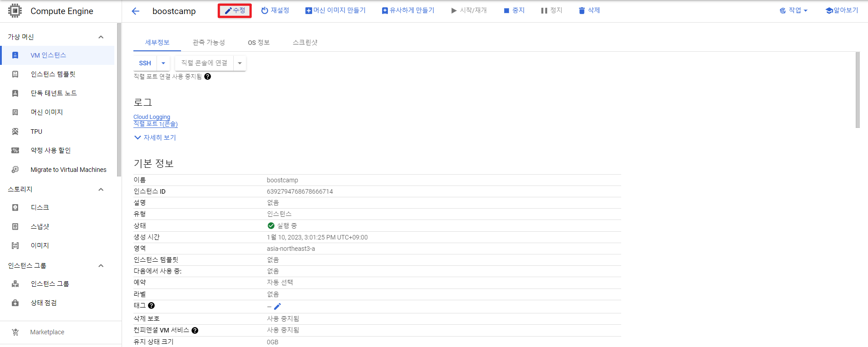Select the zone value asia-northeast3-a
Viewport: 868px width, 347px height.
click(291, 249)
